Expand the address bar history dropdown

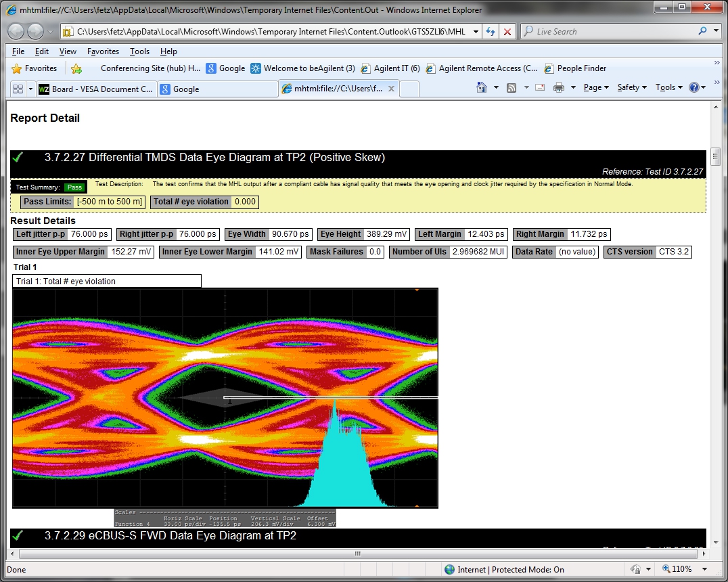coord(476,32)
